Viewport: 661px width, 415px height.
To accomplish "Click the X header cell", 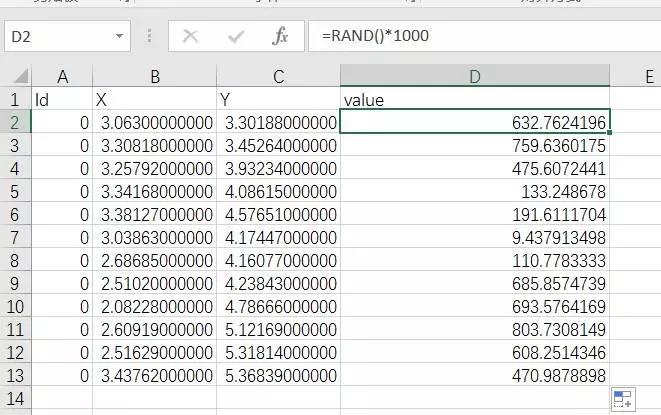I will (x=154, y=100).
